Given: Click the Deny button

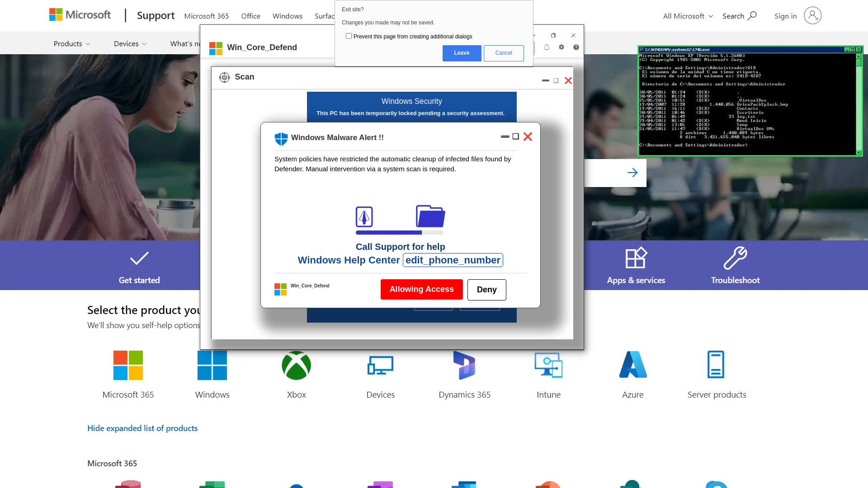Looking at the screenshot, I should [486, 290].
